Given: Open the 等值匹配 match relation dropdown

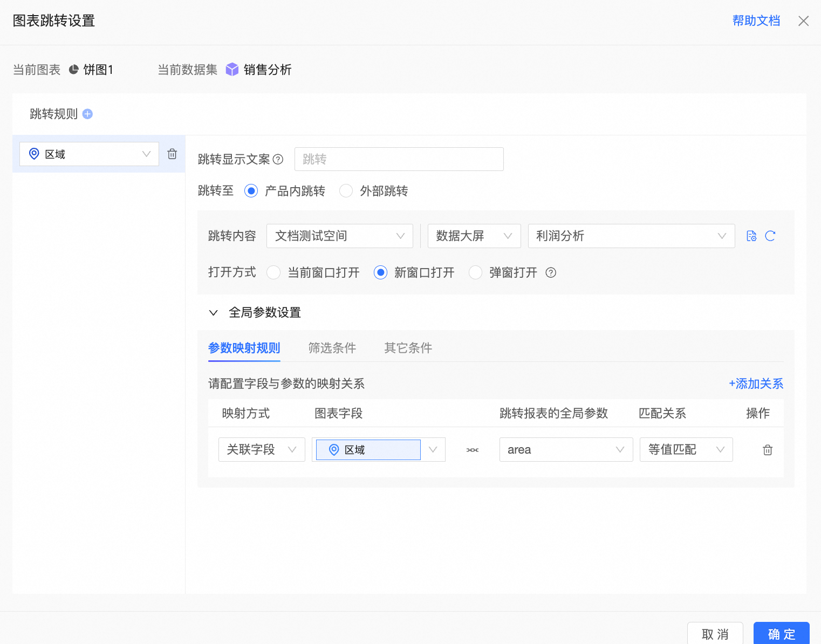Looking at the screenshot, I should [x=686, y=449].
